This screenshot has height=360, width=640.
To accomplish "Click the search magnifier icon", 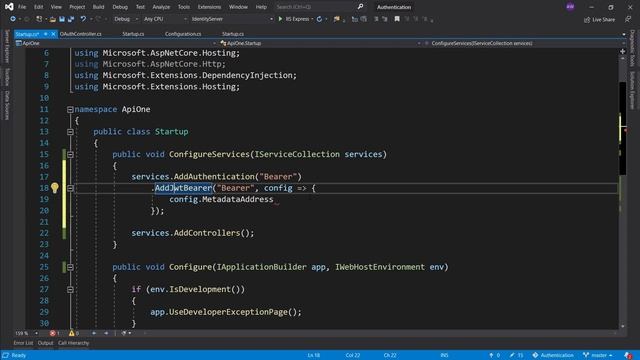I will (360, 7).
